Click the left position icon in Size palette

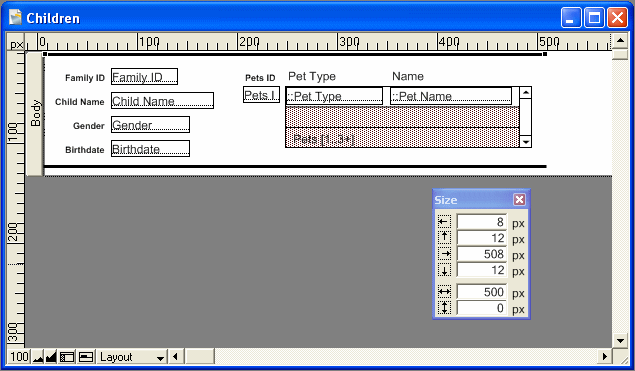pyautogui.click(x=444, y=222)
